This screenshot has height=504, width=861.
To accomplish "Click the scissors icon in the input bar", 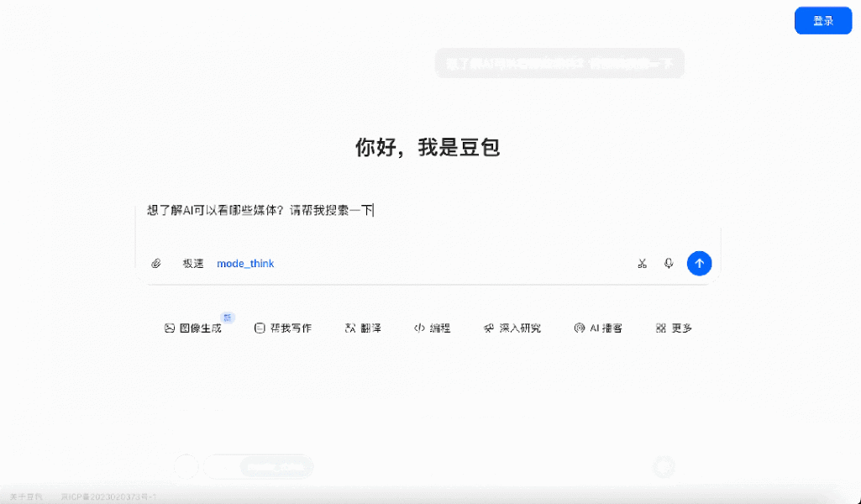I will (x=642, y=263).
